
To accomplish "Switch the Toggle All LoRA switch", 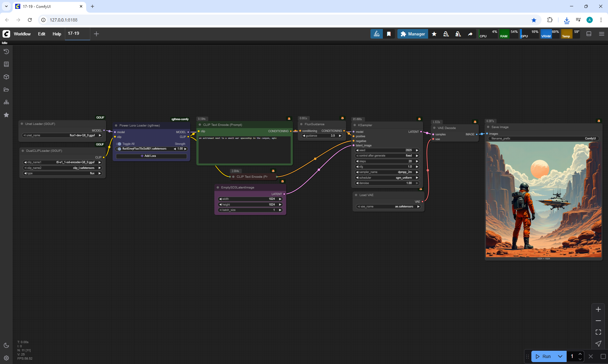I will 119,144.
